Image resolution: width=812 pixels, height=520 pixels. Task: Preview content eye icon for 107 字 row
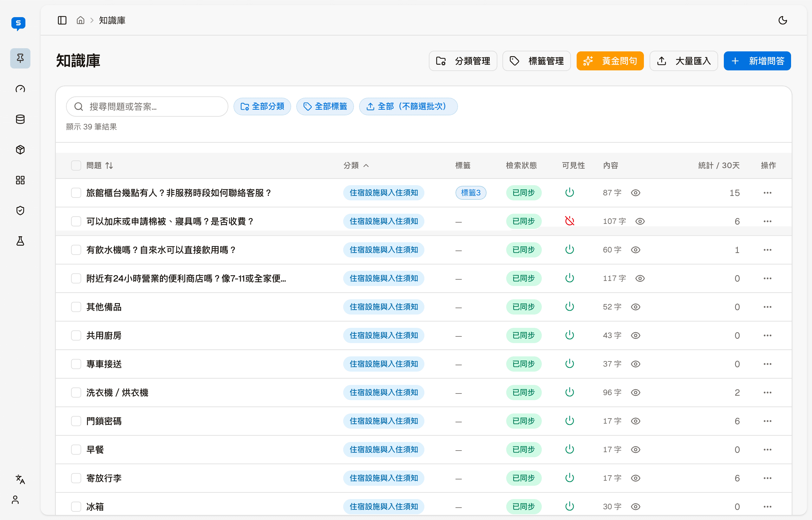[x=640, y=221]
